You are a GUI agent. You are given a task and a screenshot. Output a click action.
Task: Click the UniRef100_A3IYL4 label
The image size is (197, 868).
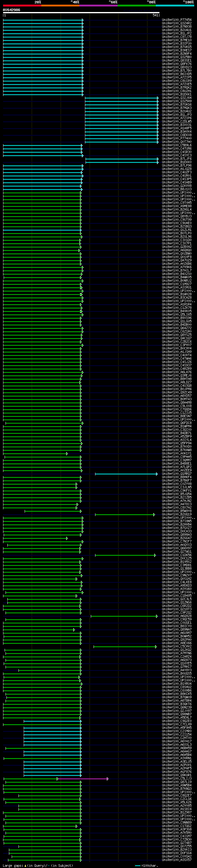click(x=176, y=440)
